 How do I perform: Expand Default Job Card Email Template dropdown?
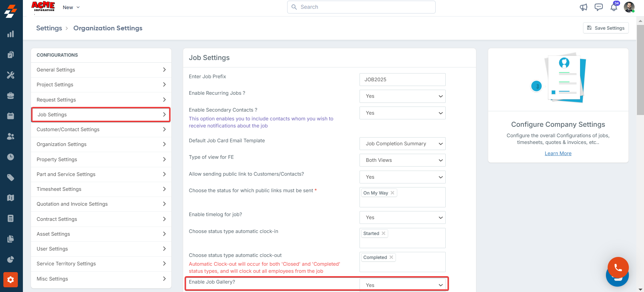click(x=402, y=144)
